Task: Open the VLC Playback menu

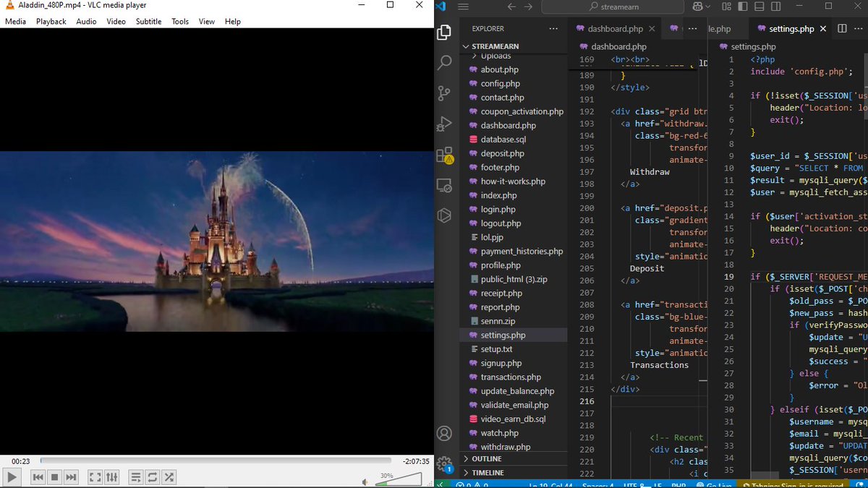Action: click(51, 22)
